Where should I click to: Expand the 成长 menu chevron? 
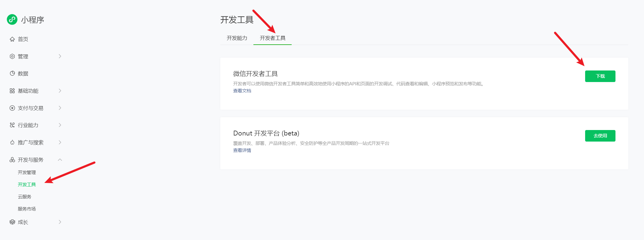(60, 222)
